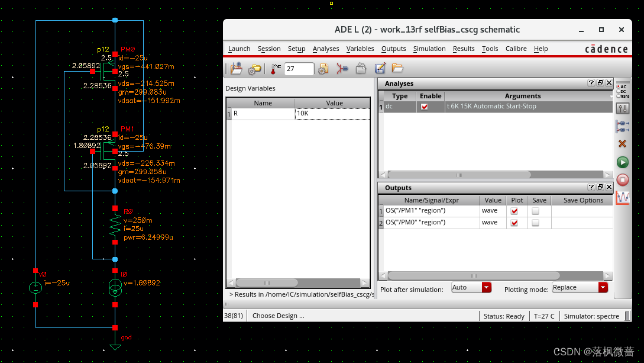Click the Design Variables horizontal scrollbar

(x=298, y=283)
